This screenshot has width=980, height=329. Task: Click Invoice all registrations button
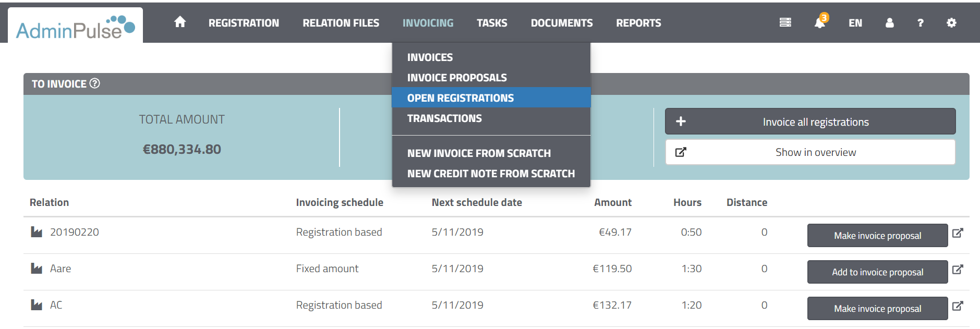810,121
